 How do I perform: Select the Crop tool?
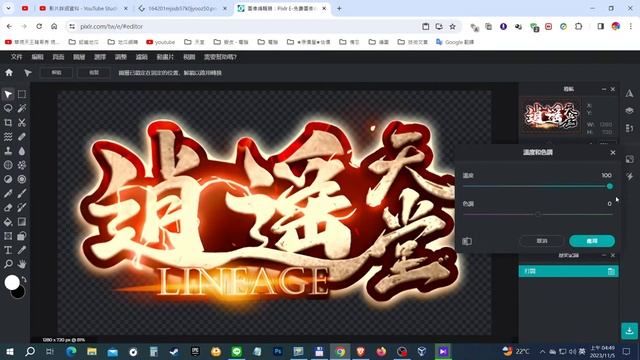[8, 122]
